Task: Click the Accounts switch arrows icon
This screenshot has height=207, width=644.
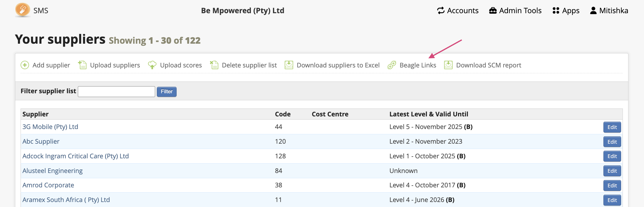Action: 441,11
